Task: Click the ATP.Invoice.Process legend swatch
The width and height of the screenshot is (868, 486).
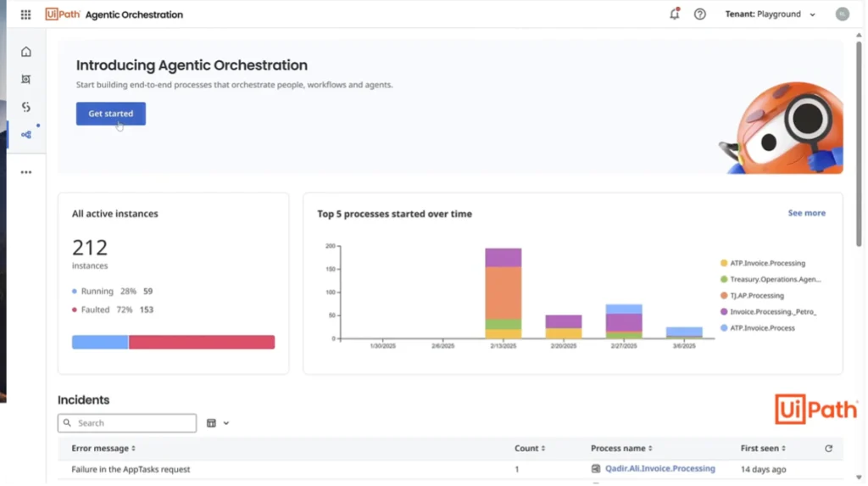Action: (x=724, y=328)
